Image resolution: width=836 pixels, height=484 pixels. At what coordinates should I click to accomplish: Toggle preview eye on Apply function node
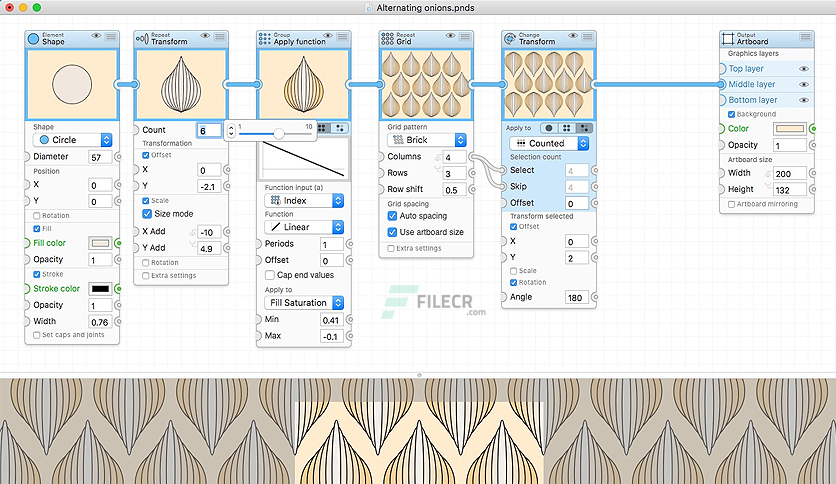click(x=328, y=36)
